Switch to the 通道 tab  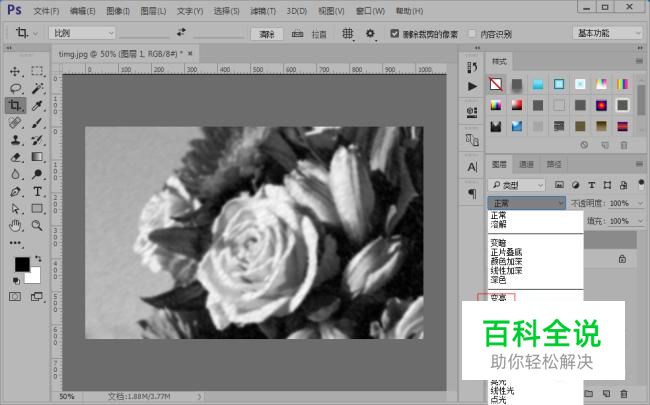[526, 165]
